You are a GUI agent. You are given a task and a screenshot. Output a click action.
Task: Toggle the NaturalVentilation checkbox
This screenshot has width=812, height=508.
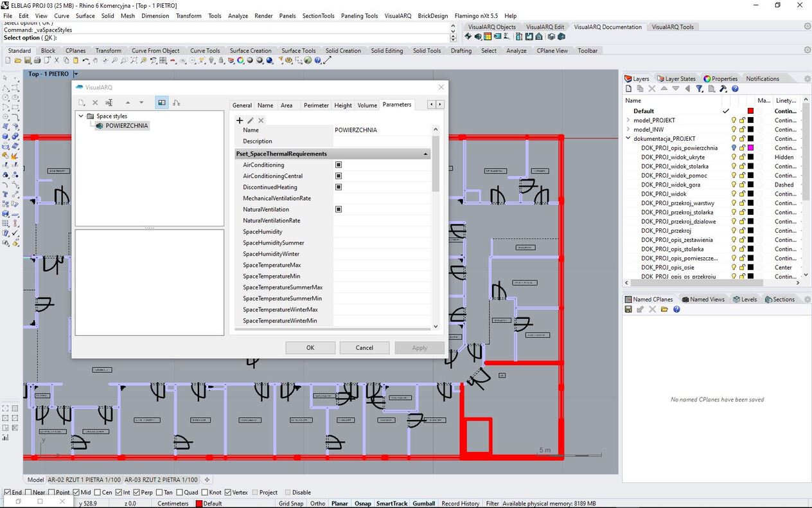coord(339,209)
